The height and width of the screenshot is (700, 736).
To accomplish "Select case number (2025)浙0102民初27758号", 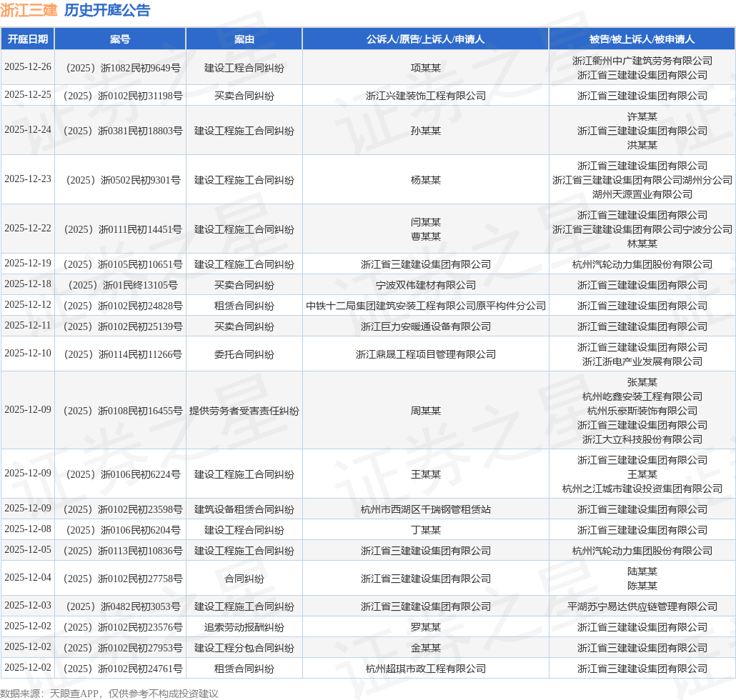I will click(x=123, y=579).
